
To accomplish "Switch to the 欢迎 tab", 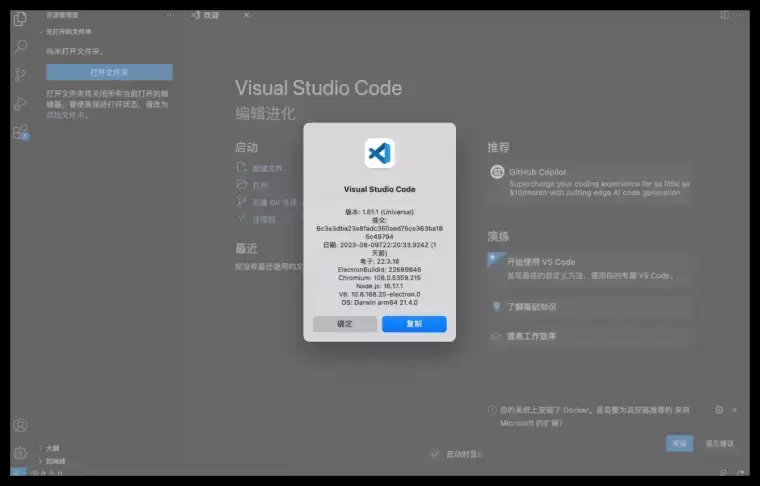I will coord(211,16).
